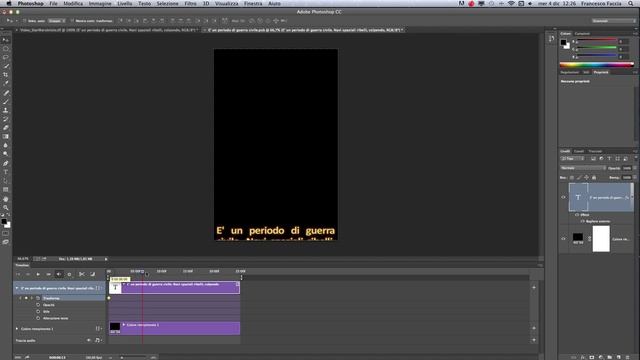Switch to the Video_StarWarsIntroScroll document tab
Image resolution: width=640 pixels, height=360 pixels.
[x=109, y=30]
